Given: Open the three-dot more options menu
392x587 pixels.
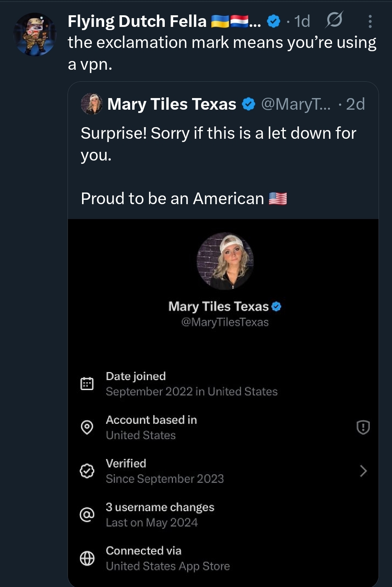Looking at the screenshot, I should pyautogui.click(x=370, y=21).
